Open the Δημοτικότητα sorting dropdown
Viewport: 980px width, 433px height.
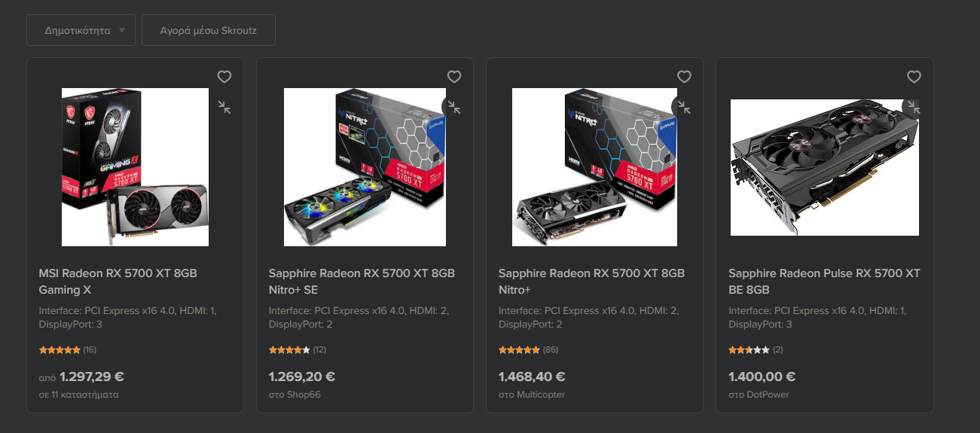(81, 31)
